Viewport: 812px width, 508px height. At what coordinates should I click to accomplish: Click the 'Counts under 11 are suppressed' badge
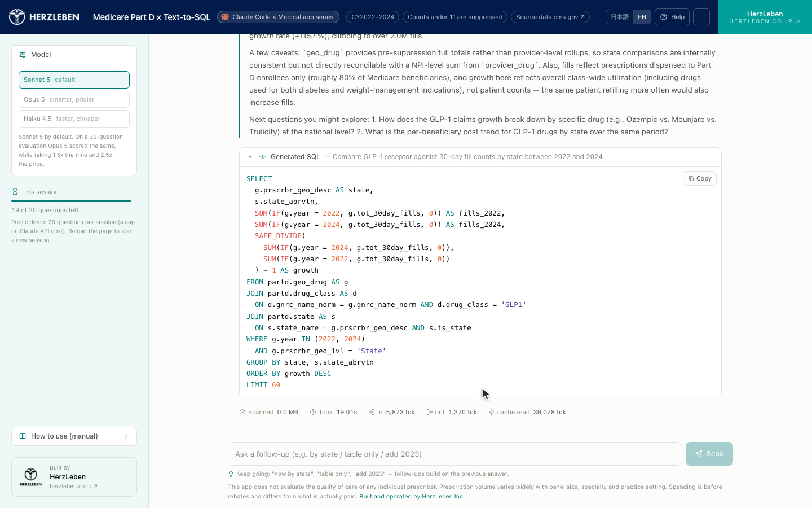pyautogui.click(x=455, y=17)
